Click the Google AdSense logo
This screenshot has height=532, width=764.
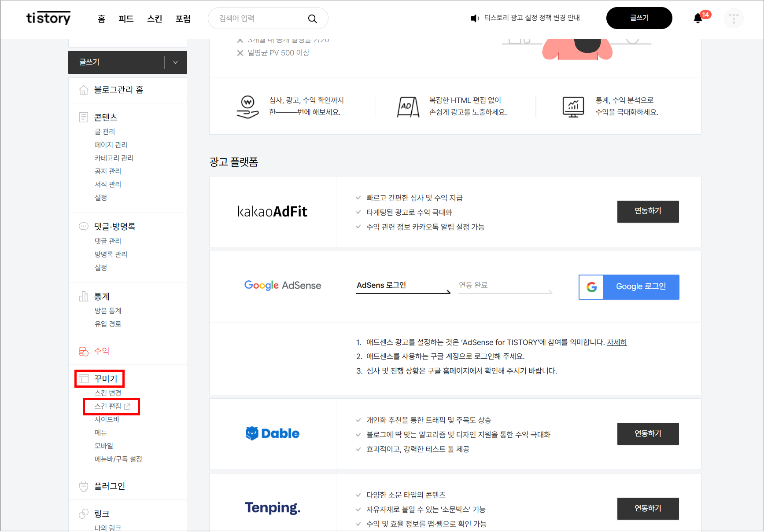point(283,286)
